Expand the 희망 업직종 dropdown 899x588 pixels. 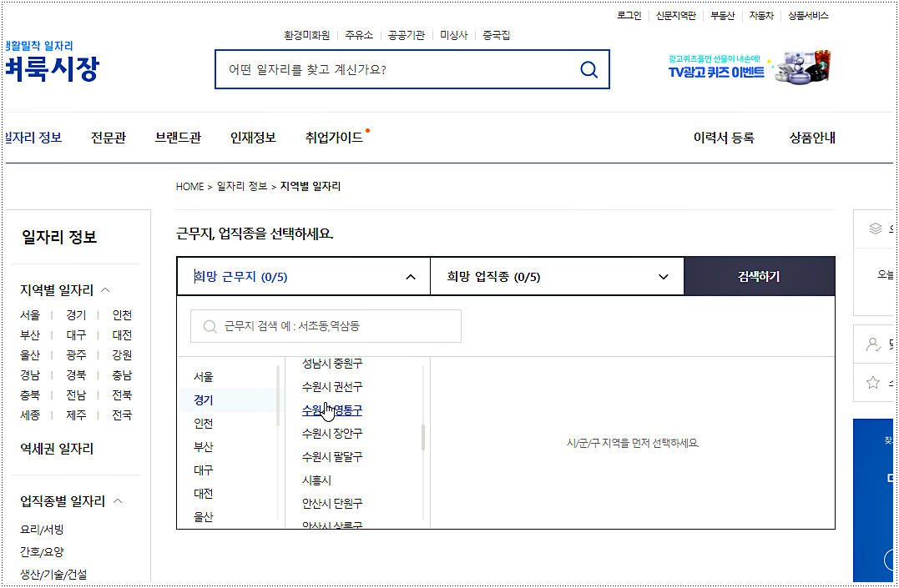click(664, 277)
